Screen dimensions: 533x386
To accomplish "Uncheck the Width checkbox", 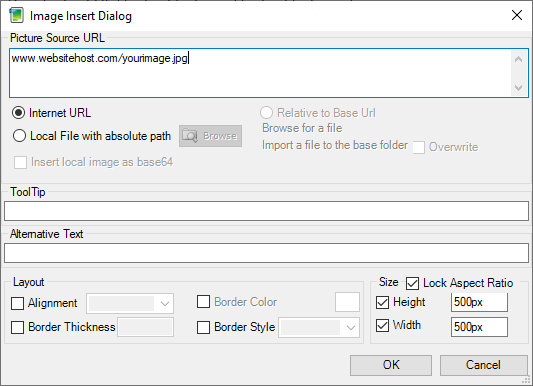I will point(382,326).
